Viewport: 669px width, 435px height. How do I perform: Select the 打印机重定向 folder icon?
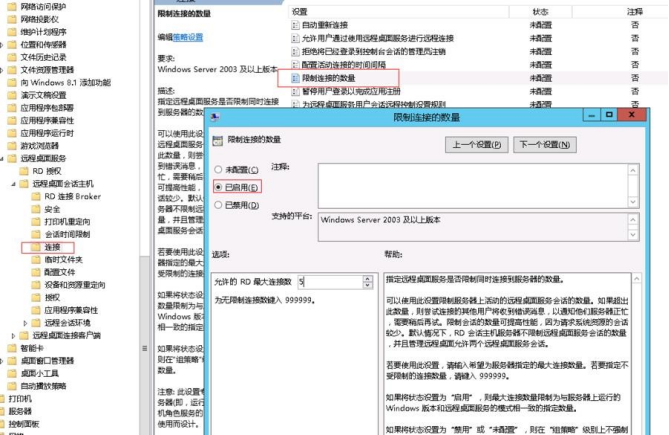coord(36,222)
